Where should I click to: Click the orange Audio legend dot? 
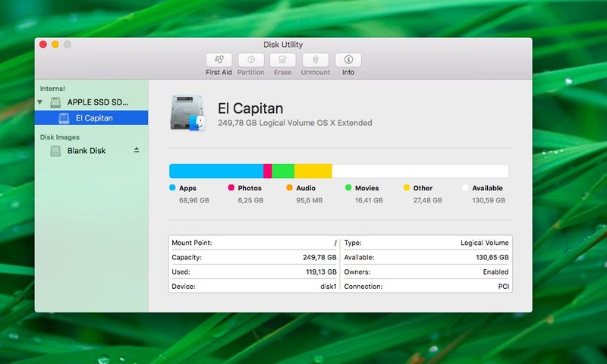coord(289,187)
